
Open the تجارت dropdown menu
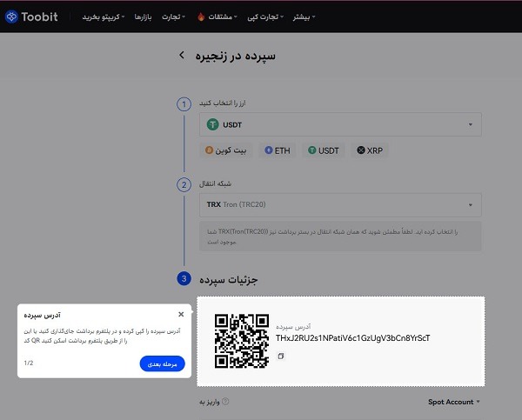pyautogui.click(x=173, y=17)
